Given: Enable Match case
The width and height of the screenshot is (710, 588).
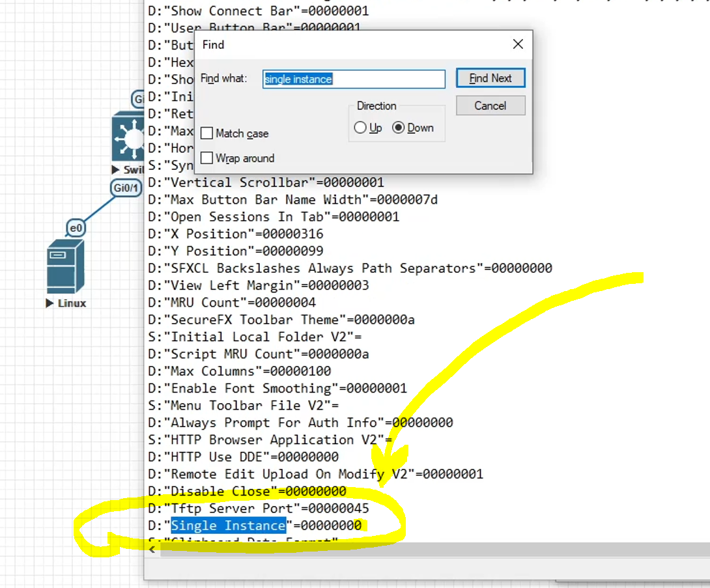Looking at the screenshot, I should 206,133.
